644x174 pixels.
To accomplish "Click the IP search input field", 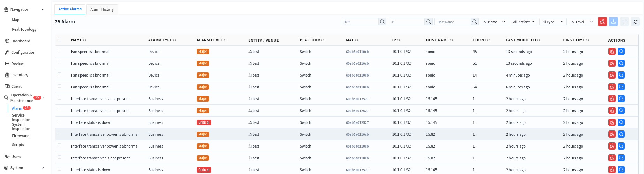I will click(406, 22).
